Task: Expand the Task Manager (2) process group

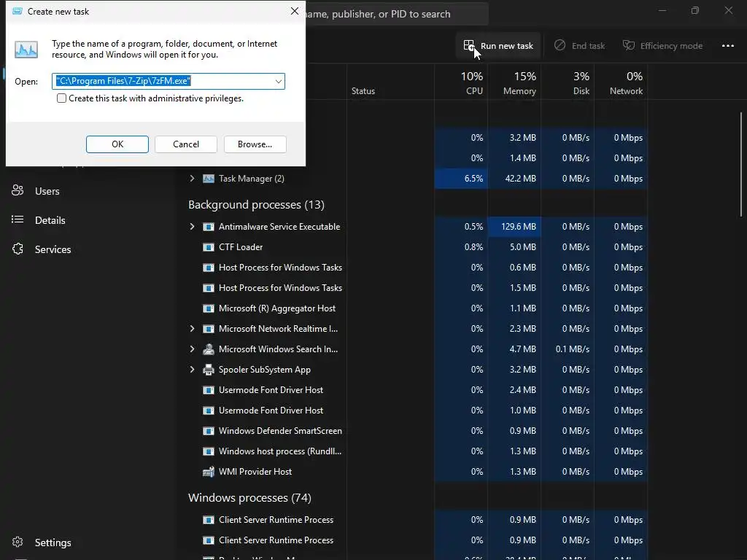Action: [192, 179]
